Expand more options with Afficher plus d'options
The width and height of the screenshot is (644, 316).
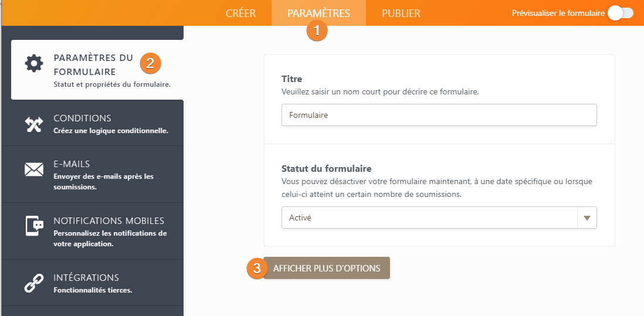click(327, 268)
